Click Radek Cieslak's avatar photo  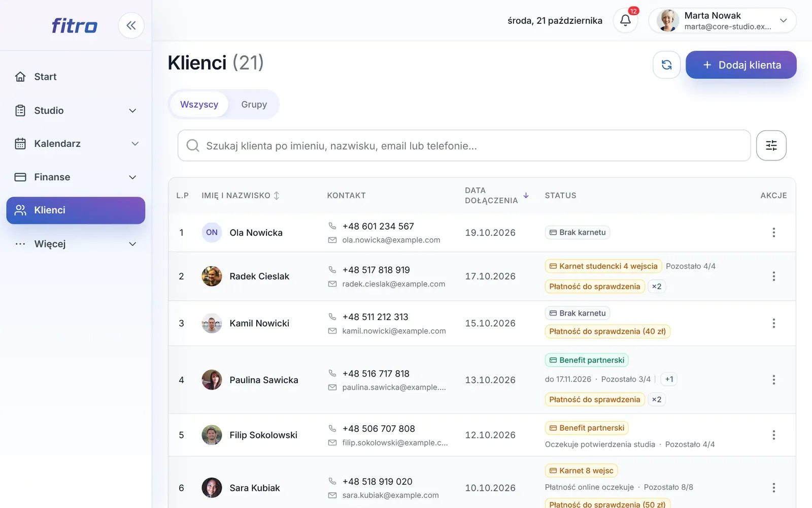212,276
